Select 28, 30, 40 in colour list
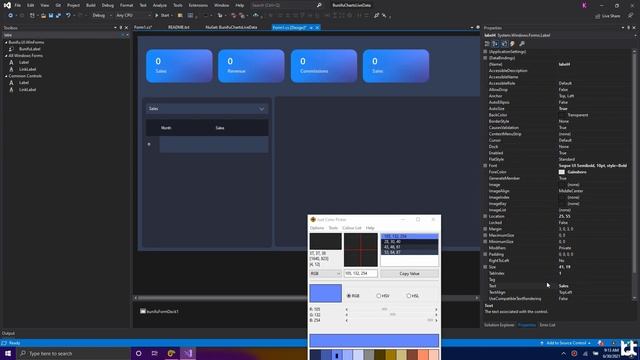The height and width of the screenshot is (360, 640). [x=409, y=242]
